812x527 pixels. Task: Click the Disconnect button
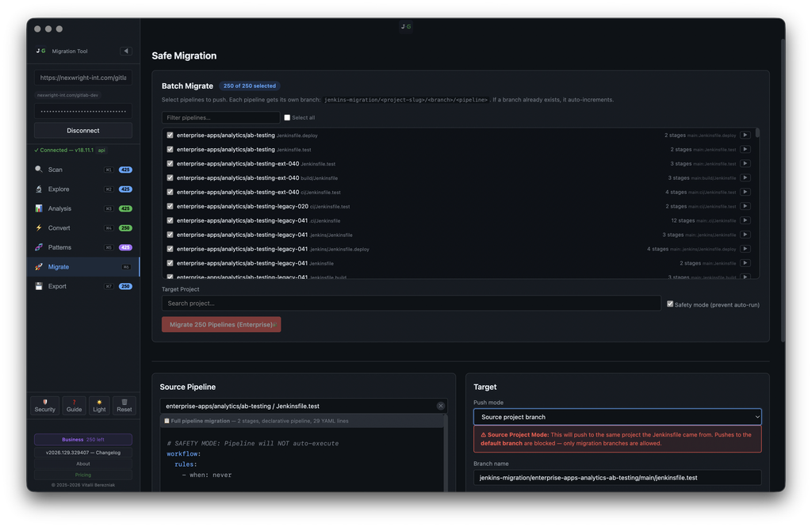82,131
